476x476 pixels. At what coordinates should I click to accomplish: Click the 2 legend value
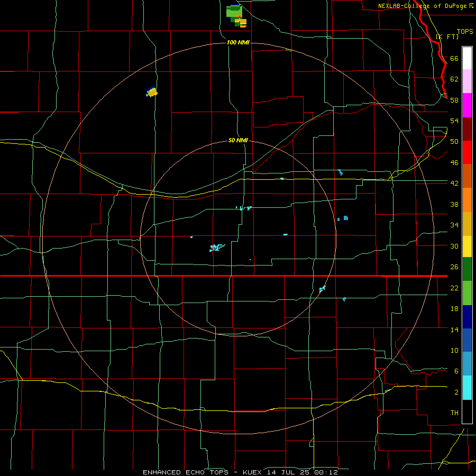click(x=456, y=392)
